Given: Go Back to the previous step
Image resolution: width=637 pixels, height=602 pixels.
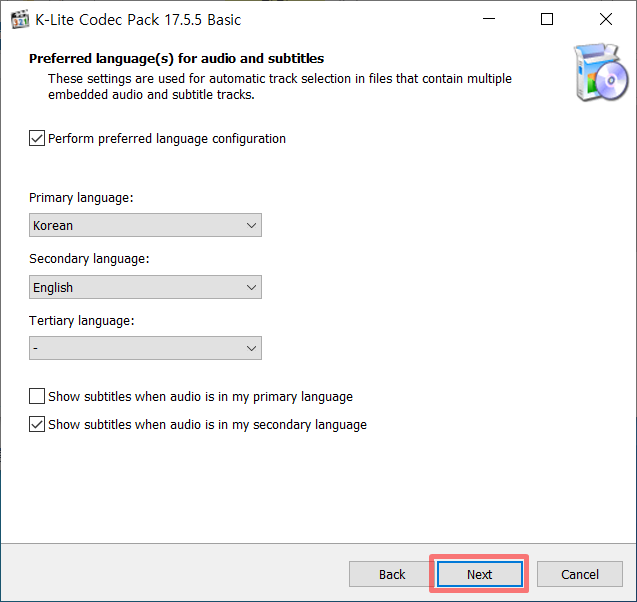Looking at the screenshot, I should click(392, 574).
